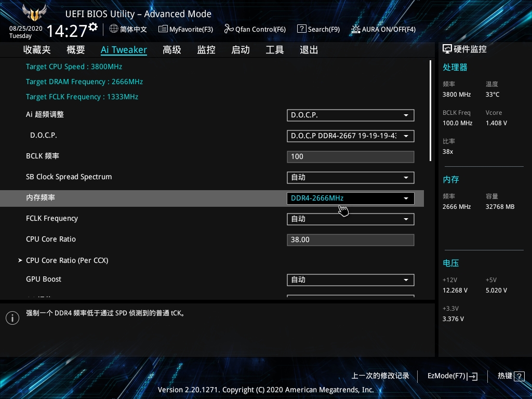Image resolution: width=532 pixels, height=399 pixels.
Task: Click the EzMode arrow icon
Action: (x=473, y=376)
